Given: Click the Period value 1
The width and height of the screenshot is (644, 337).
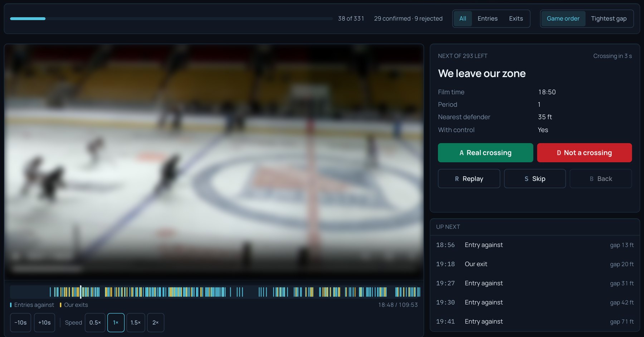Looking at the screenshot, I should (x=539, y=105).
